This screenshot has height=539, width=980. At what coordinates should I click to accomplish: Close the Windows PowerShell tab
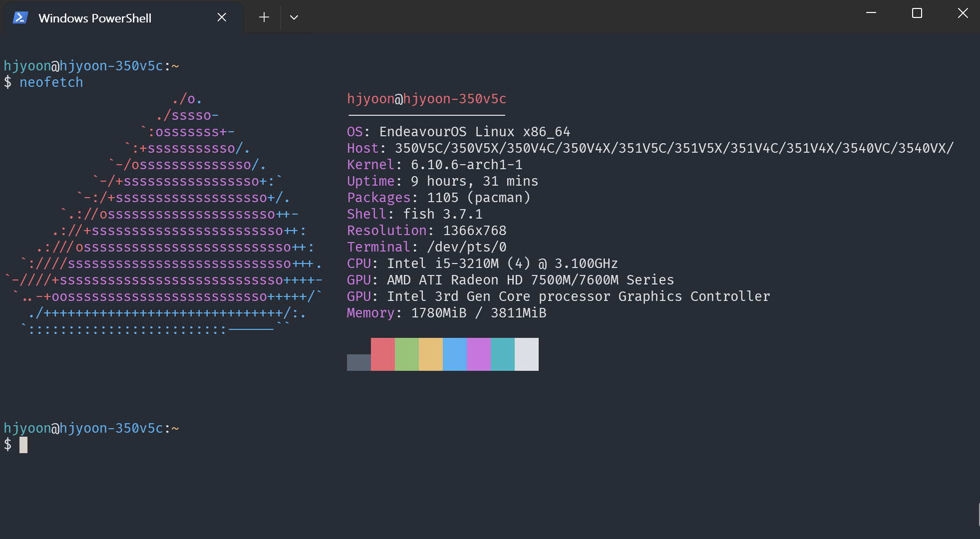pyautogui.click(x=222, y=17)
